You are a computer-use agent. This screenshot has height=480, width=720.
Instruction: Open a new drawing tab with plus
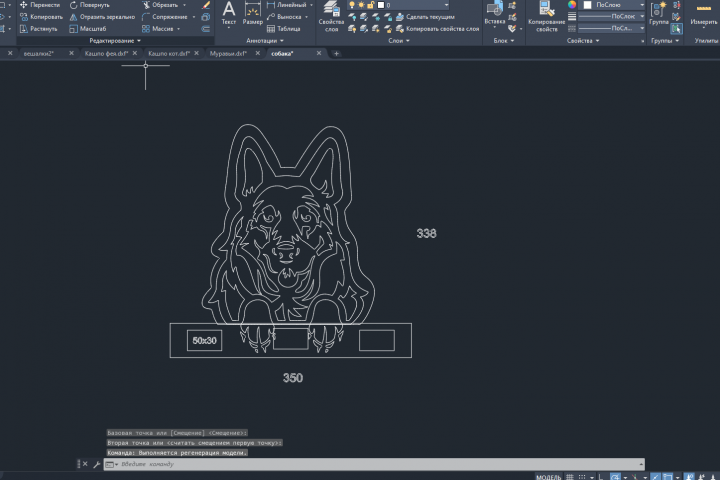click(x=336, y=54)
